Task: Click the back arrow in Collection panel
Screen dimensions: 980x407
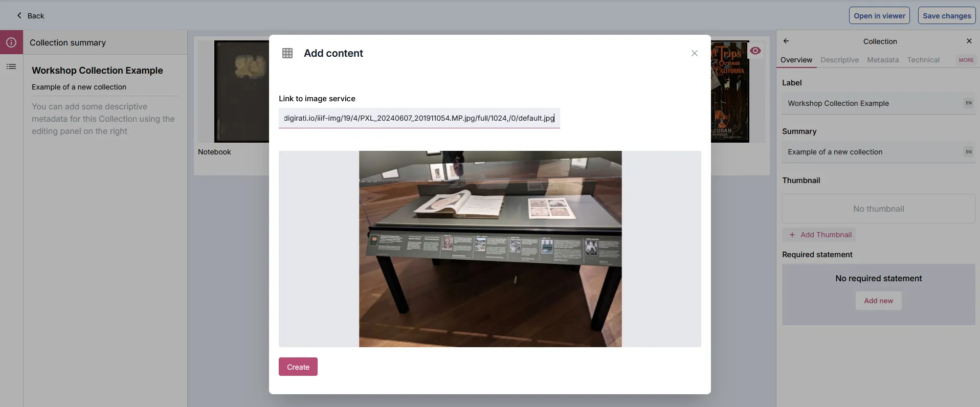Action: pyautogui.click(x=786, y=41)
